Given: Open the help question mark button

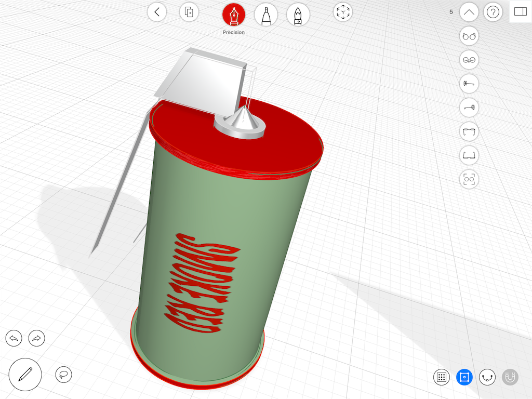Looking at the screenshot, I should 493,12.
